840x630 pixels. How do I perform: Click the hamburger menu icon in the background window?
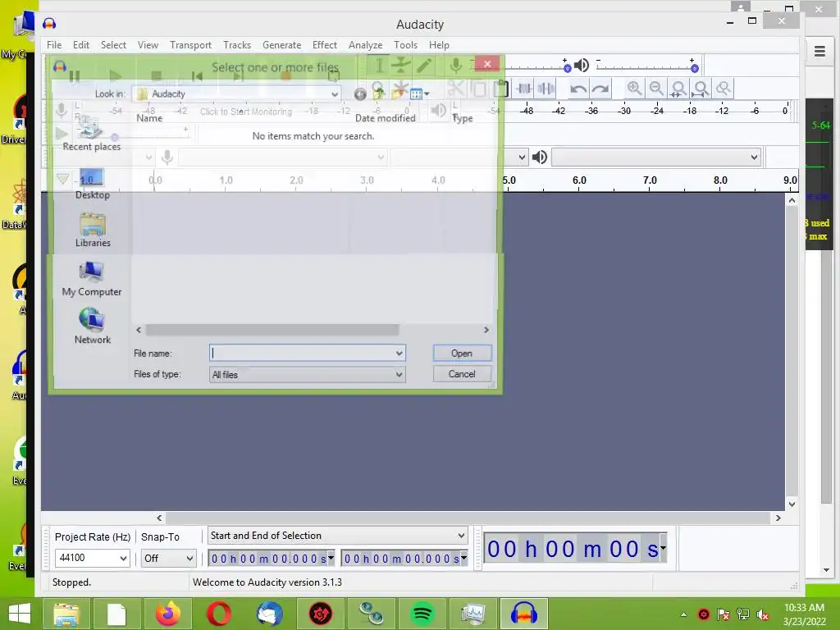819,52
